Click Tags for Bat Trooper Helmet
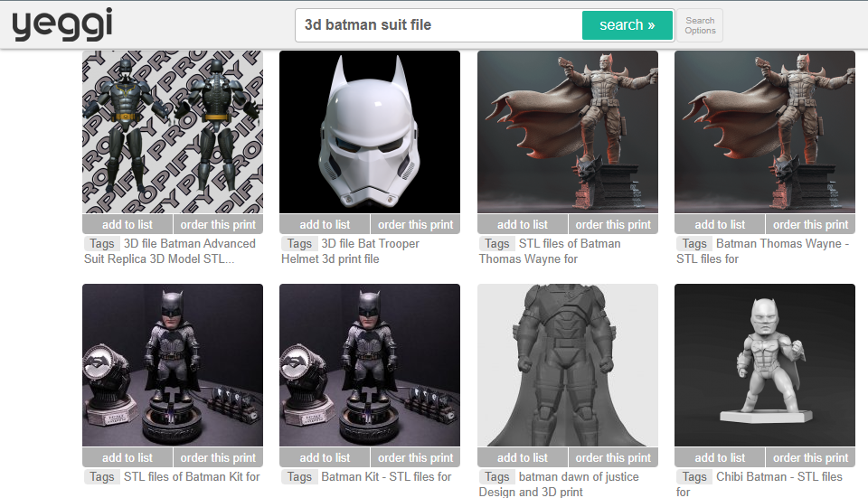 coord(299,243)
